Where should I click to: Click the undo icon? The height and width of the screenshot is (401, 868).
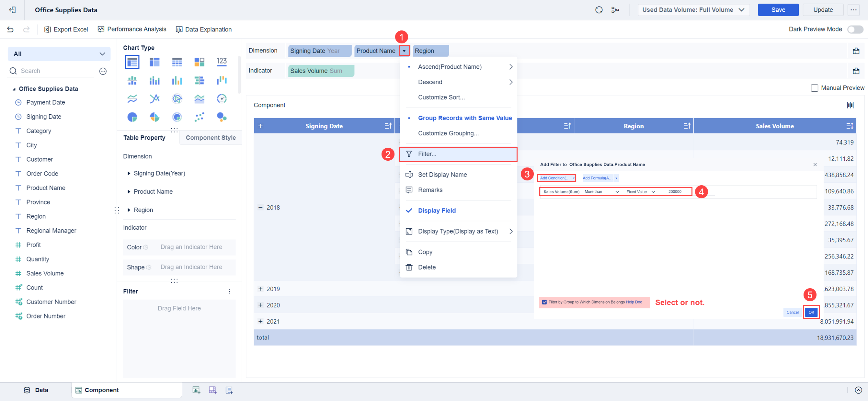(10, 29)
